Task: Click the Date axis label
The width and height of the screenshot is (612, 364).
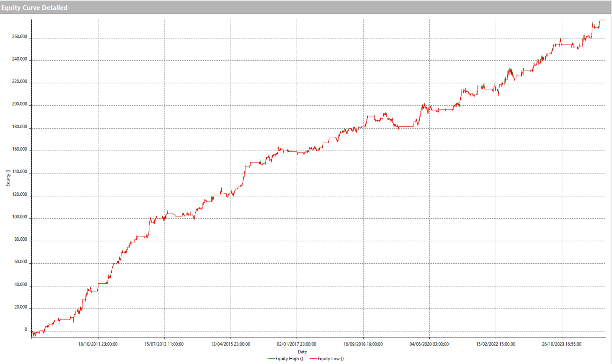Action: click(302, 352)
